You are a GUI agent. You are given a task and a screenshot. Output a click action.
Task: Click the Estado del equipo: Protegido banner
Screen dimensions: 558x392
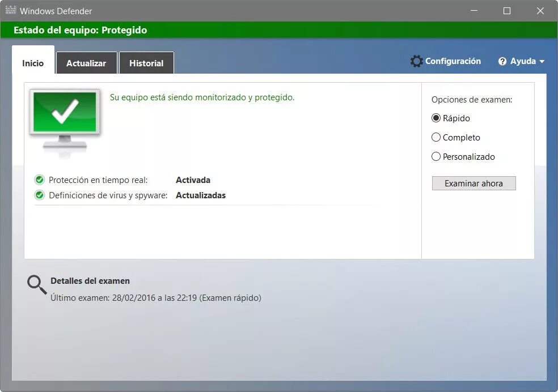click(279, 30)
